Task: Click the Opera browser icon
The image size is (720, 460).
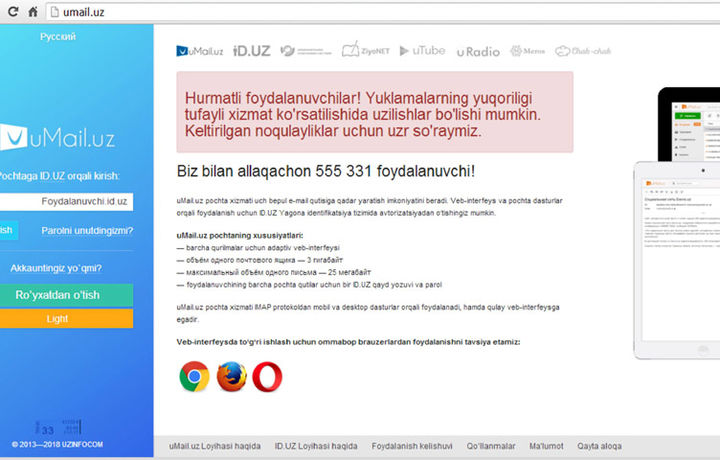Action: [267, 376]
